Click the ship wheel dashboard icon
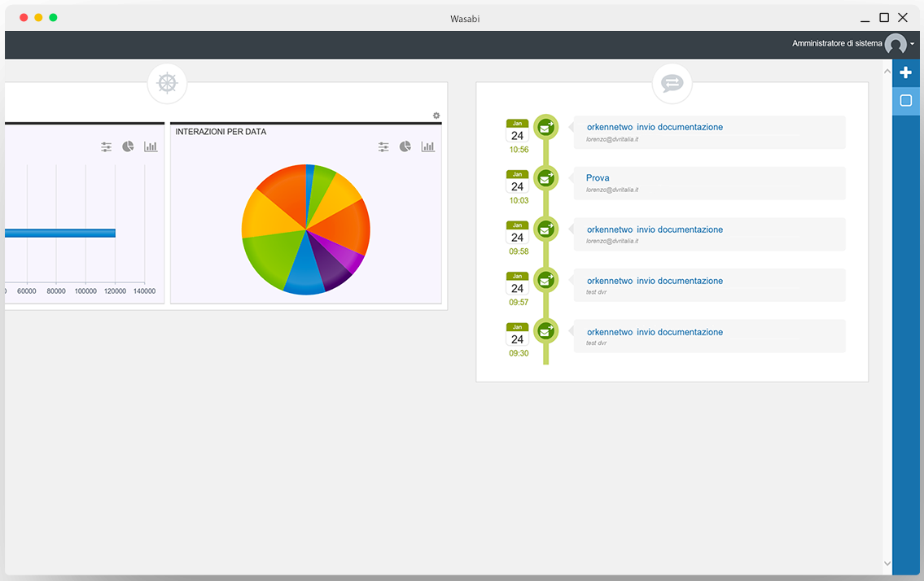This screenshot has width=924, height=581. click(x=168, y=83)
